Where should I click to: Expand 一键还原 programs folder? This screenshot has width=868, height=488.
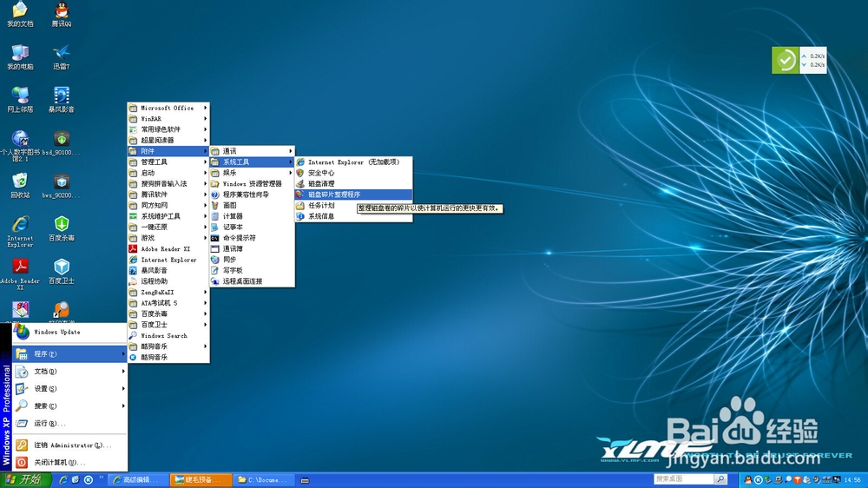168,228
